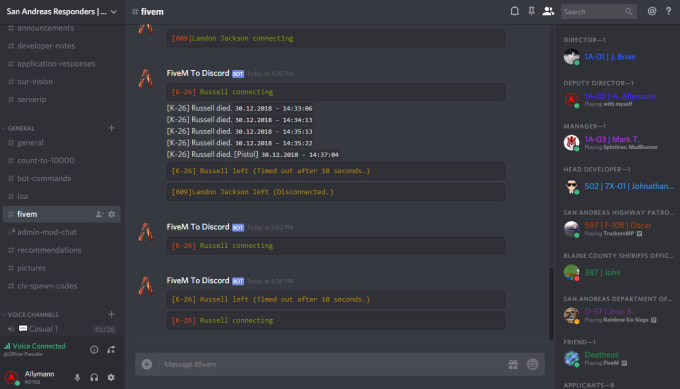The image size is (680, 389).
Task: Click the attach file plus button
Action: click(147, 364)
